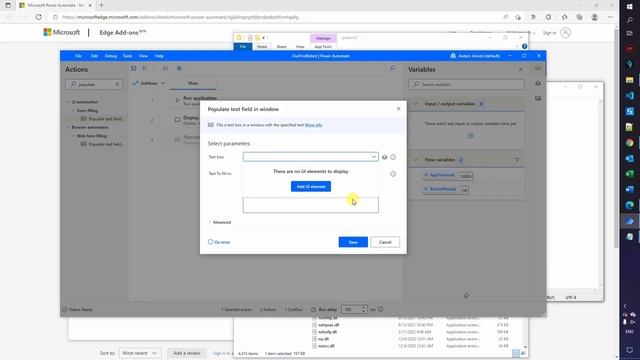Open the Edit menu in Power Automate

point(94,56)
